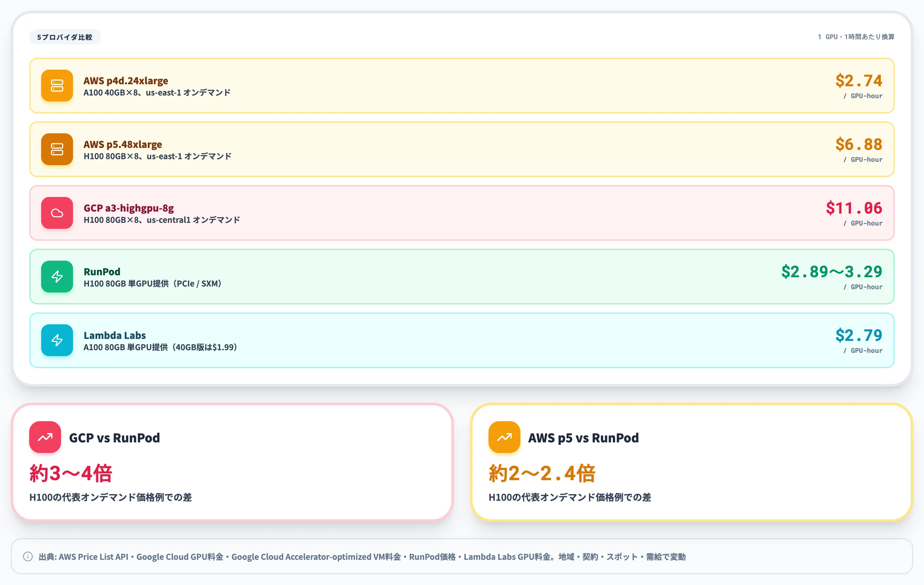The width and height of the screenshot is (924, 585).
Task: Click / GPU-hour label under $11.06
Action: point(863,223)
